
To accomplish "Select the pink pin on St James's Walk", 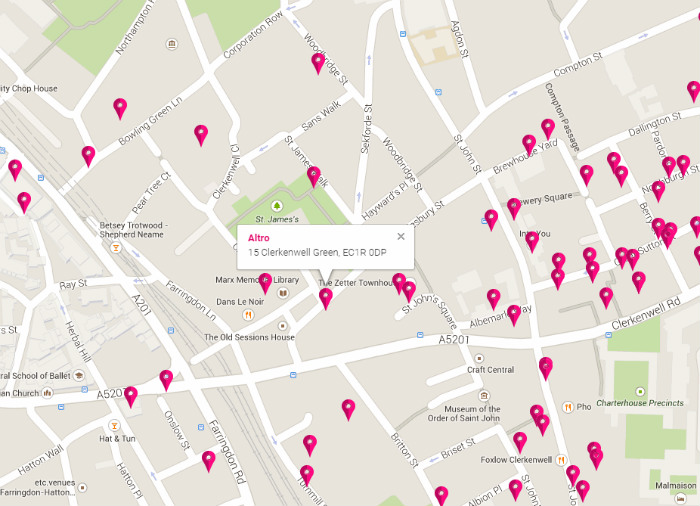I will [x=314, y=177].
